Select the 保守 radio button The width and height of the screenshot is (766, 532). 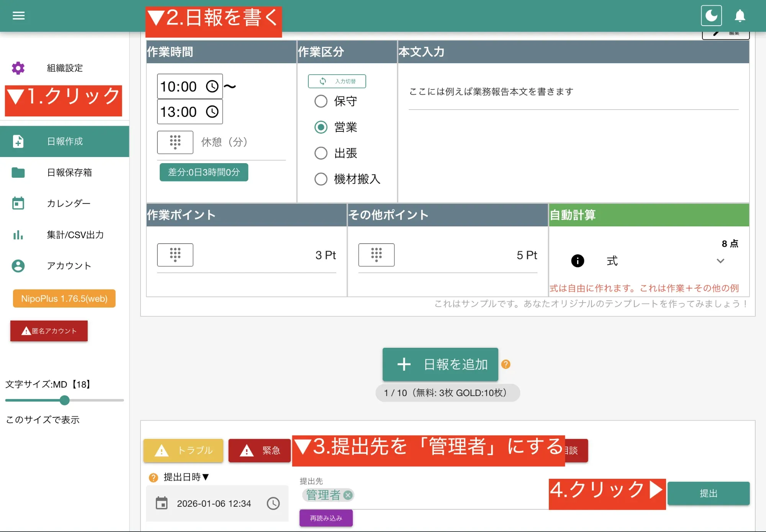point(321,101)
